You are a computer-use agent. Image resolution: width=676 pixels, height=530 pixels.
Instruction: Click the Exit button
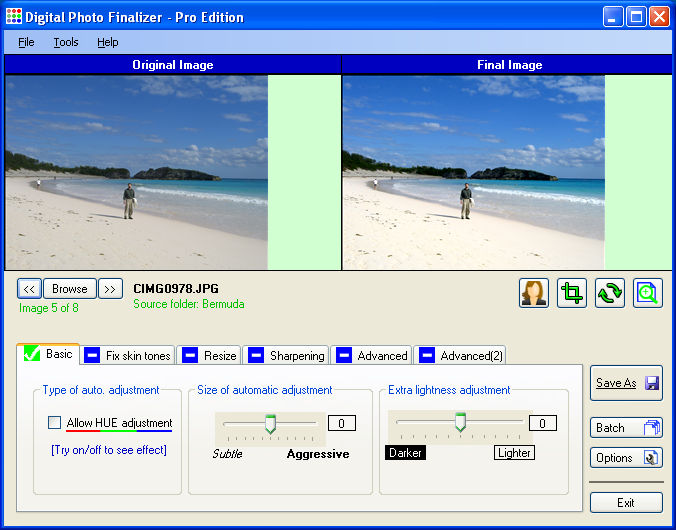pyautogui.click(x=626, y=502)
